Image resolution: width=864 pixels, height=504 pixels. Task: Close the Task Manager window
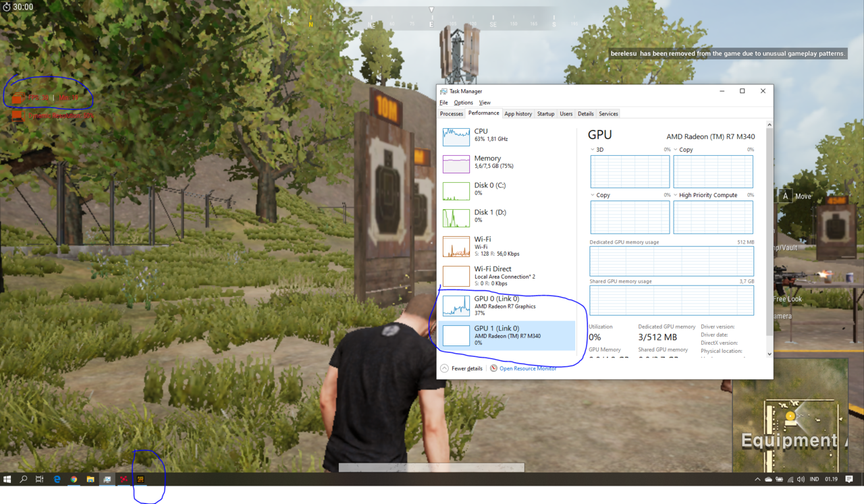[763, 91]
